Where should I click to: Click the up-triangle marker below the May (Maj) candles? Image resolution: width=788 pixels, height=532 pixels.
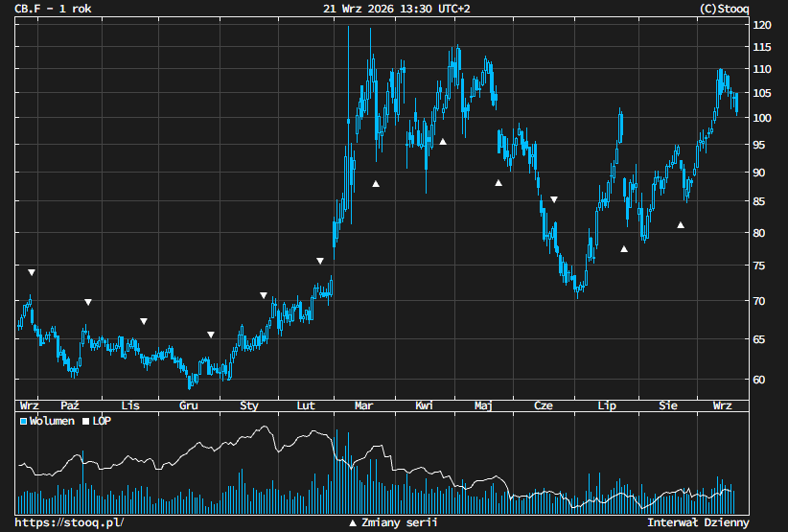pyautogui.click(x=498, y=183)
